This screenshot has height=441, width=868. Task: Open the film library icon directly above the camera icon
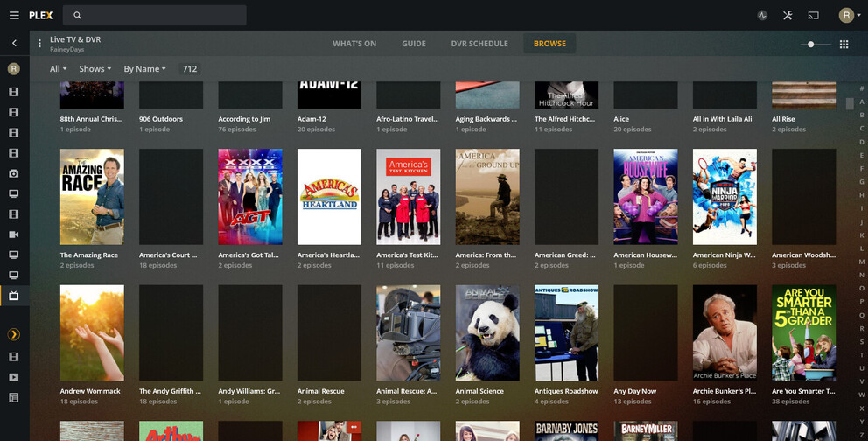(x=14, y=153)
